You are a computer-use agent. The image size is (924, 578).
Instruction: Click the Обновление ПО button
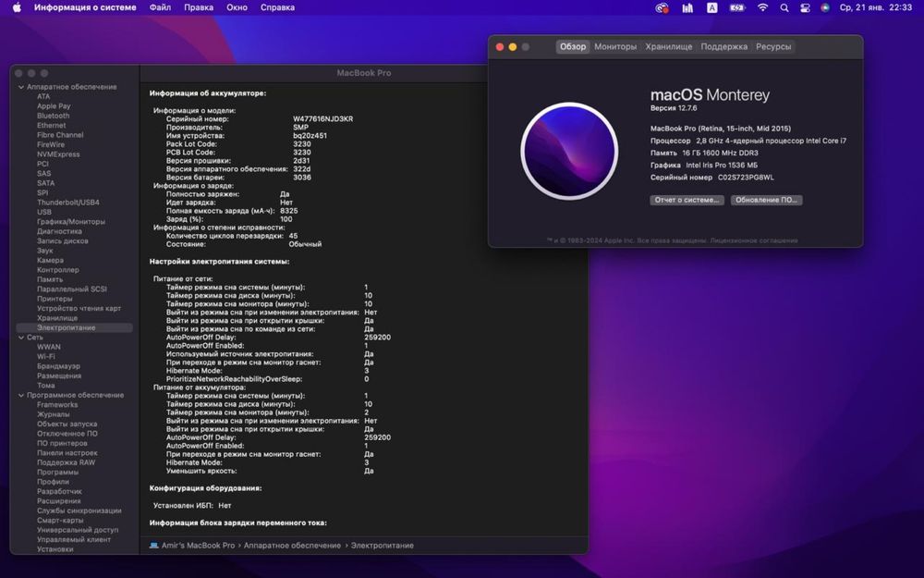coord(766,200)
